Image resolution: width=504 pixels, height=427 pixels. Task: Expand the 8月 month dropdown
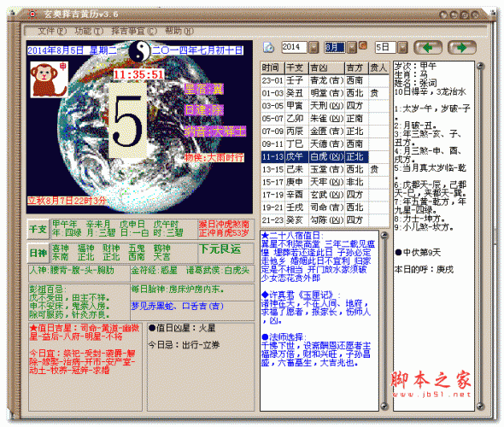coord(353,48)
